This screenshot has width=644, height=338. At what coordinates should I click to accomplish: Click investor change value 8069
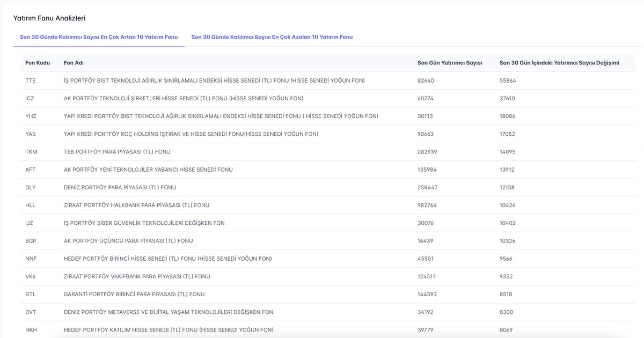[506, 329]
